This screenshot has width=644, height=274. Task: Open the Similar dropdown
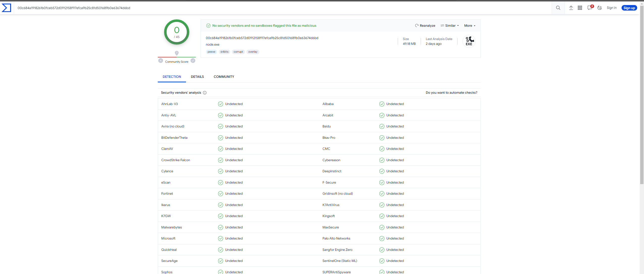pyautogui.click(x=450, y=25)
